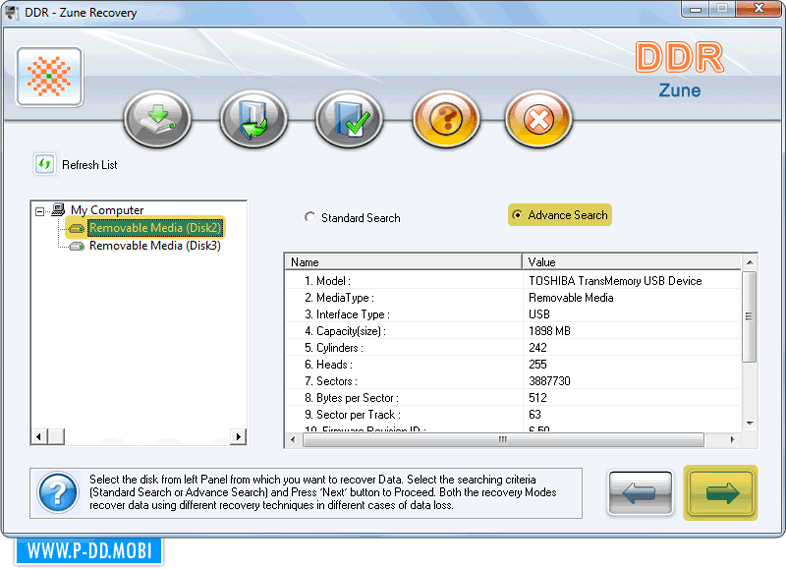Click the details list vertical scrollbar thumb
786x569 pixels.
point(749,316)
